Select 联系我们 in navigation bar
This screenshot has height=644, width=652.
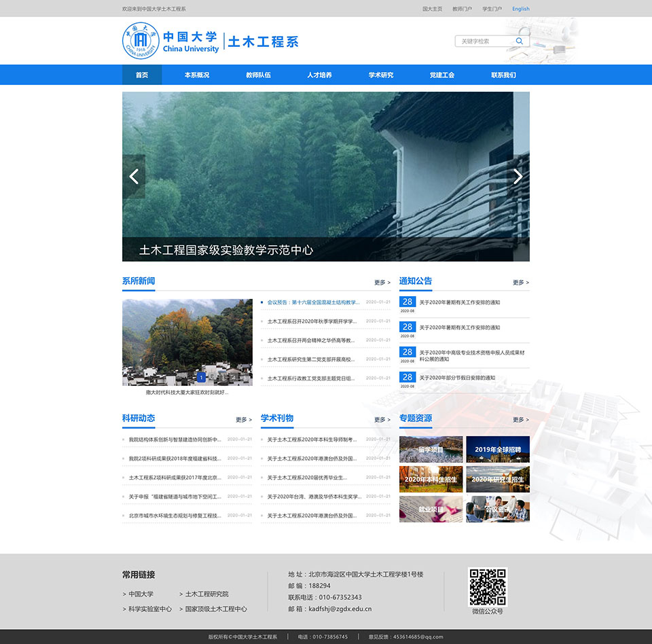tap(503, 75)
